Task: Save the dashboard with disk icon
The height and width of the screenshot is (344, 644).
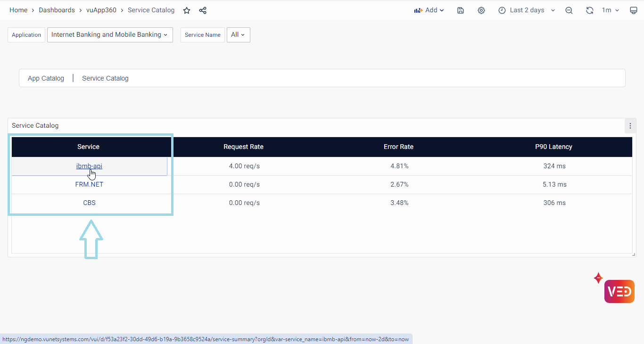Action: (461, 10)
